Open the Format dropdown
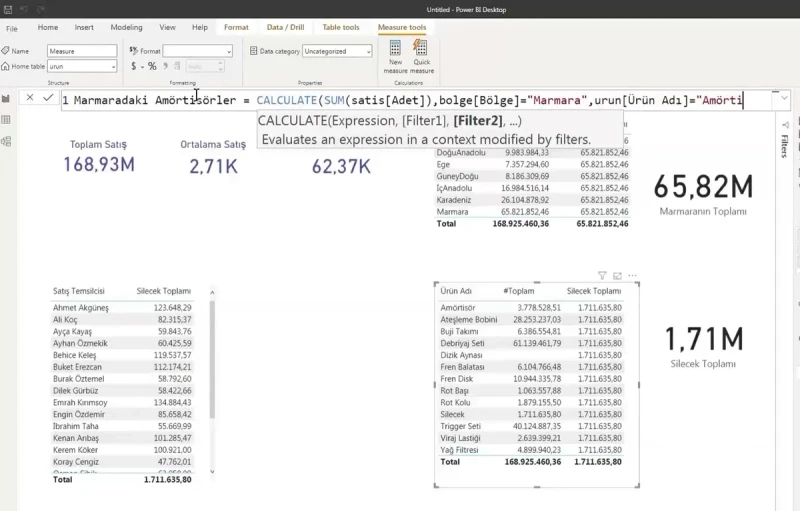Screen dimensions: 800x511 pyautogui.click(x=197, y=51)
